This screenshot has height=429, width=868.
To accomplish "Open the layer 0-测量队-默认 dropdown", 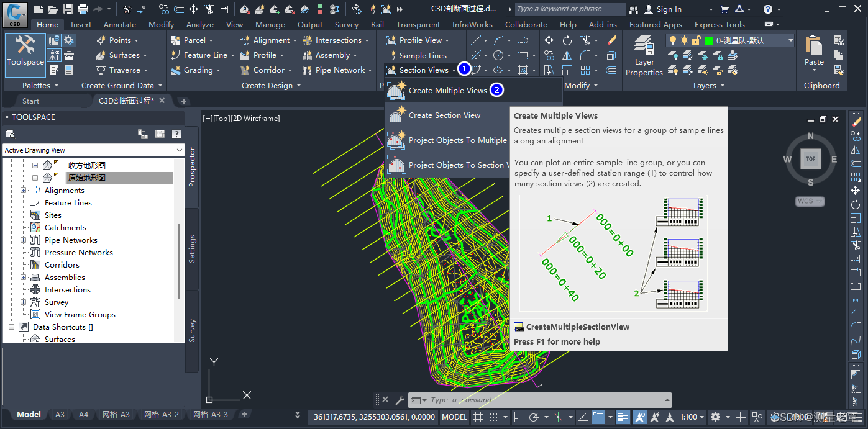I will 730,40.
